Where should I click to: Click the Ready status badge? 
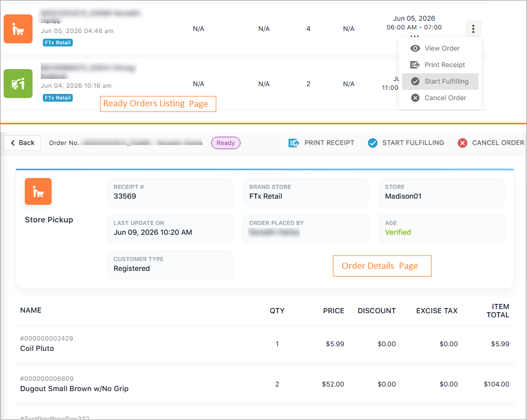click(x=226, y=143)
